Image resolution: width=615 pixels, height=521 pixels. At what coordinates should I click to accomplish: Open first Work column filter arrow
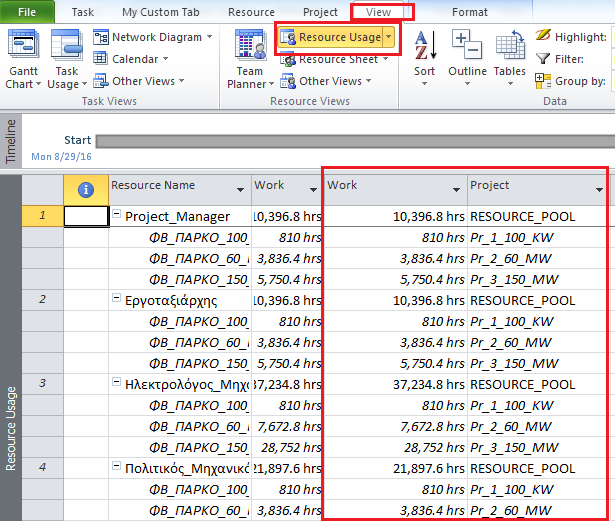coord(313,190)
